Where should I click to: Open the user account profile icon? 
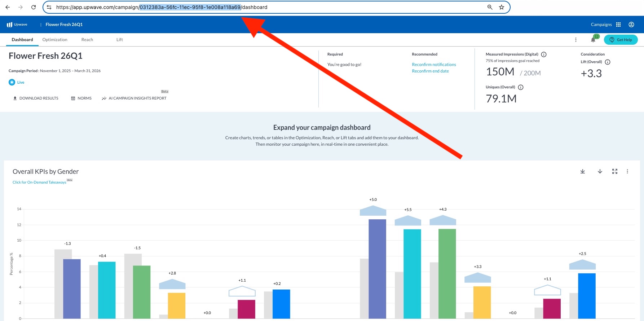[631, 25]
